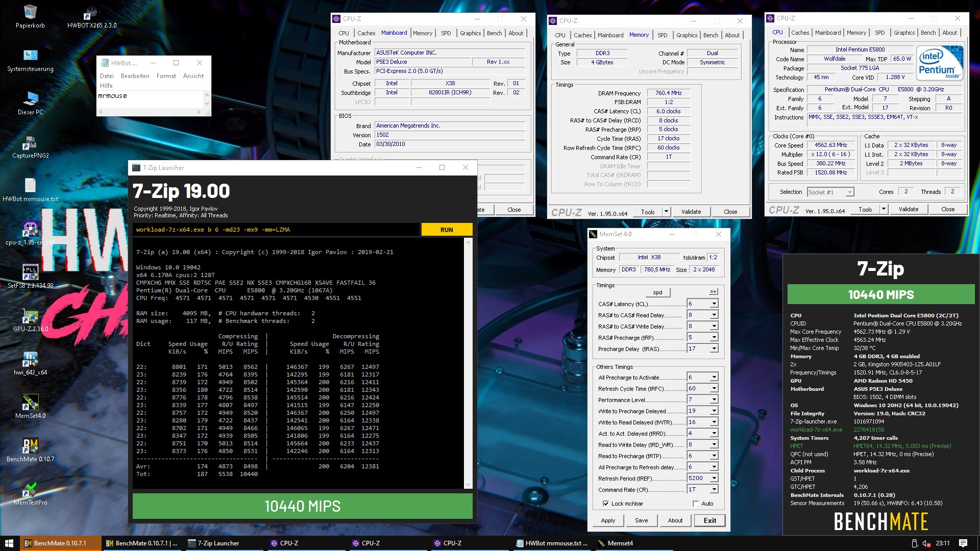The width and height of the screenshot is (980, 551).
Task: Click the >> expand button in MemSet timings
Action: (x=713, y=292)
